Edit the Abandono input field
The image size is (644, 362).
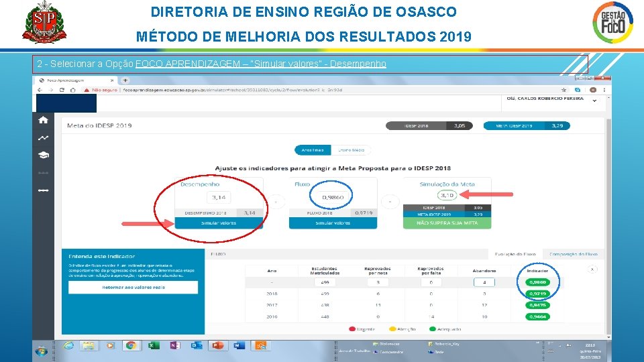coord(484,282)
